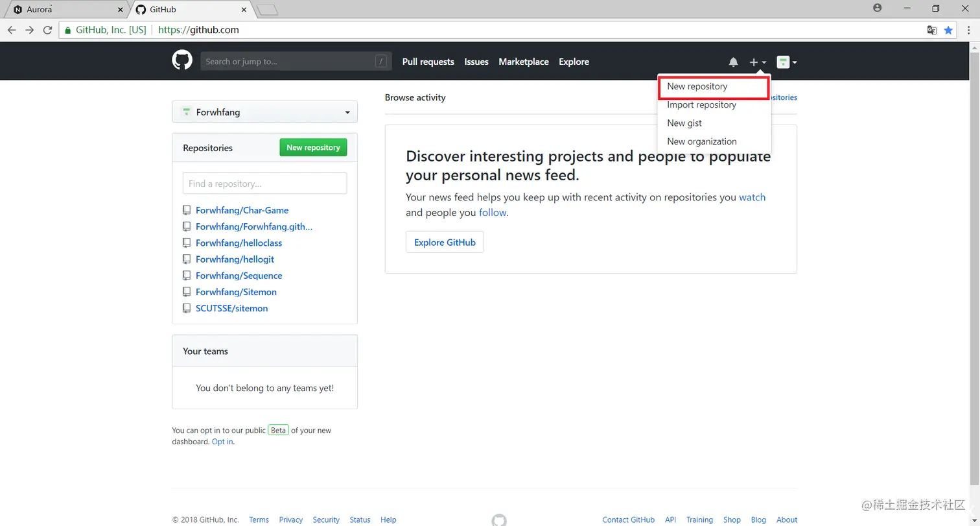
Task: Open the Security footer link
Action: click(x=326, y=520)
